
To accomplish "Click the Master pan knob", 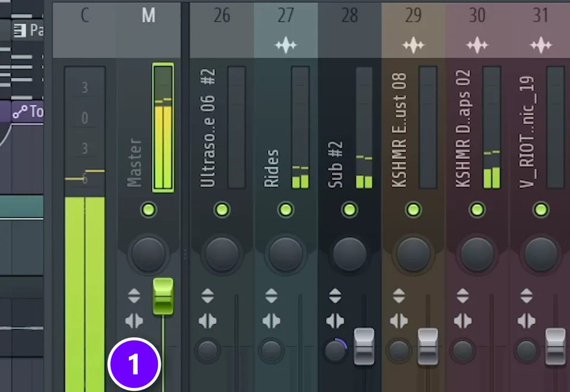I will (148, 255).
